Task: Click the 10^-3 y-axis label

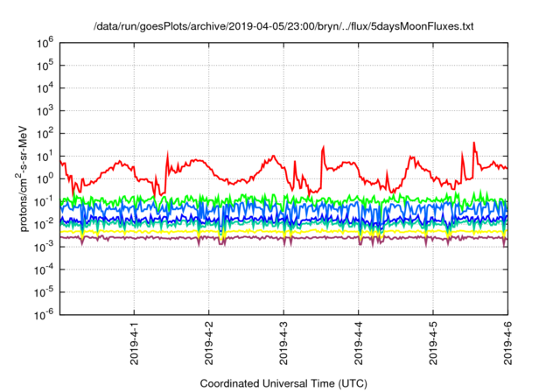Action: pyautogui.click(x=45, y=247)
